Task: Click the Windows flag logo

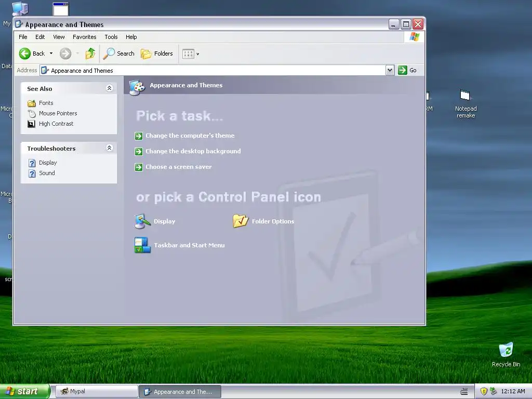Action: [414, 37]
